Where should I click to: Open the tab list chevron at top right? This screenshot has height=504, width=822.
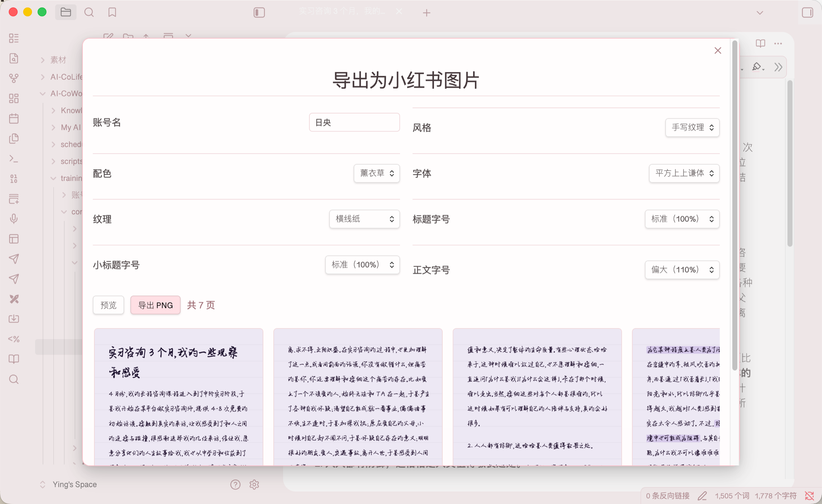[760, 13]
